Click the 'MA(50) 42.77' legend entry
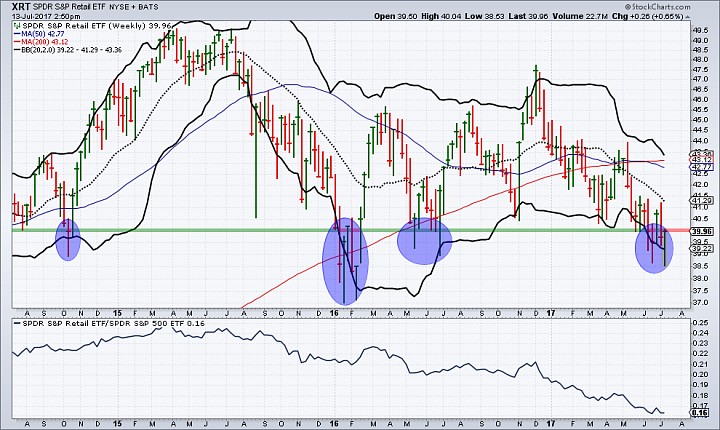This screenshot has height=430, width=720. (39, 34)
